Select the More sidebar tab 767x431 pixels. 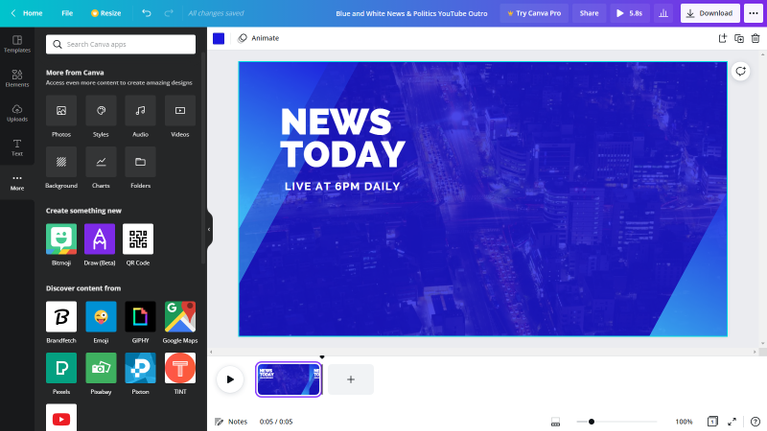pos(17,182)
